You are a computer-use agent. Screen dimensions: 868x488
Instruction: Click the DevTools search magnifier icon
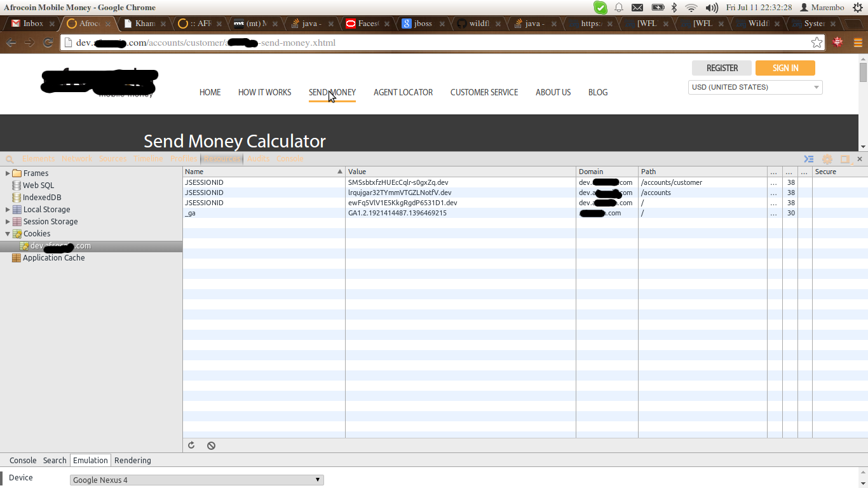(x=10, y=159)
